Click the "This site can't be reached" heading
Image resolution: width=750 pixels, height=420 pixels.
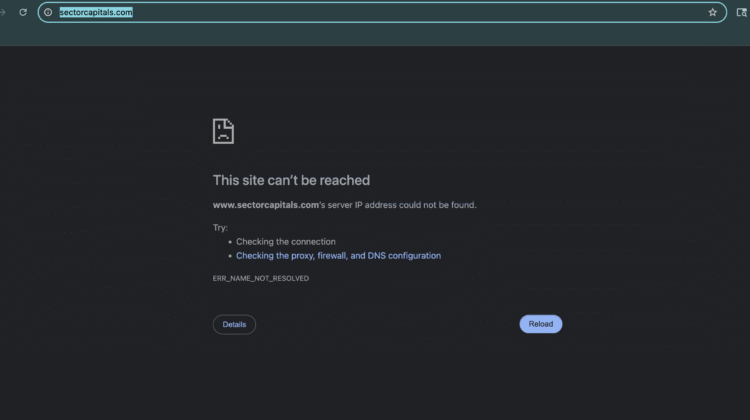tap(291, 181)
